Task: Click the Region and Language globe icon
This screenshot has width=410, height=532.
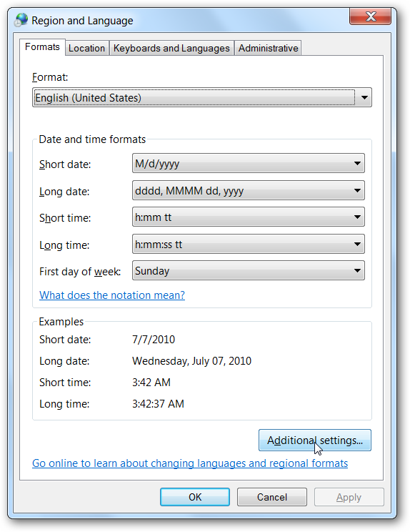Action: click(x=21, y=20)
